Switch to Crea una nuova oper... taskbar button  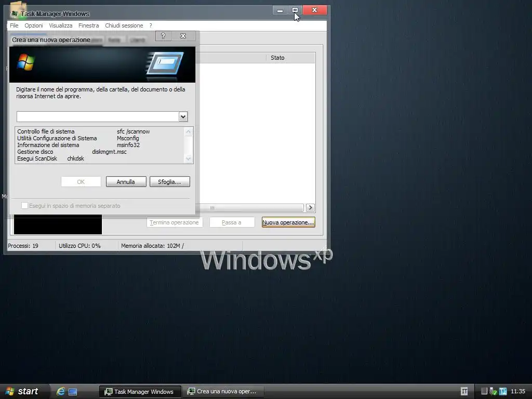point(222,392)
